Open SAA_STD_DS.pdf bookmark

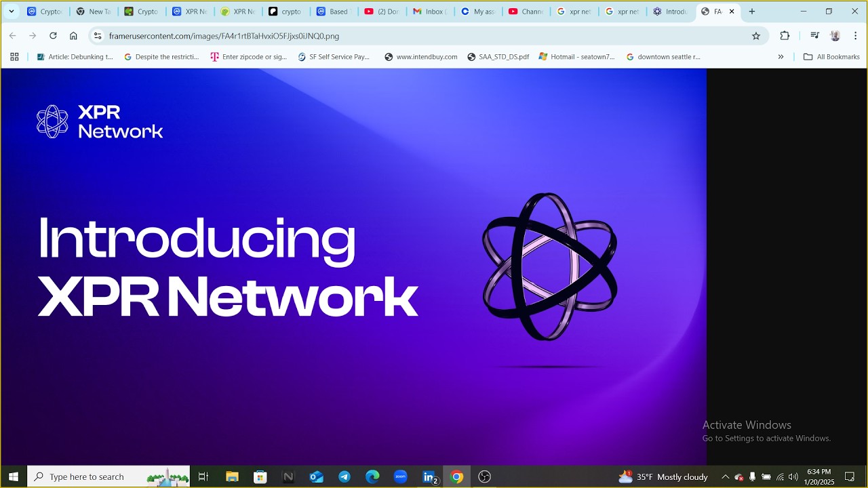[498, 57]
